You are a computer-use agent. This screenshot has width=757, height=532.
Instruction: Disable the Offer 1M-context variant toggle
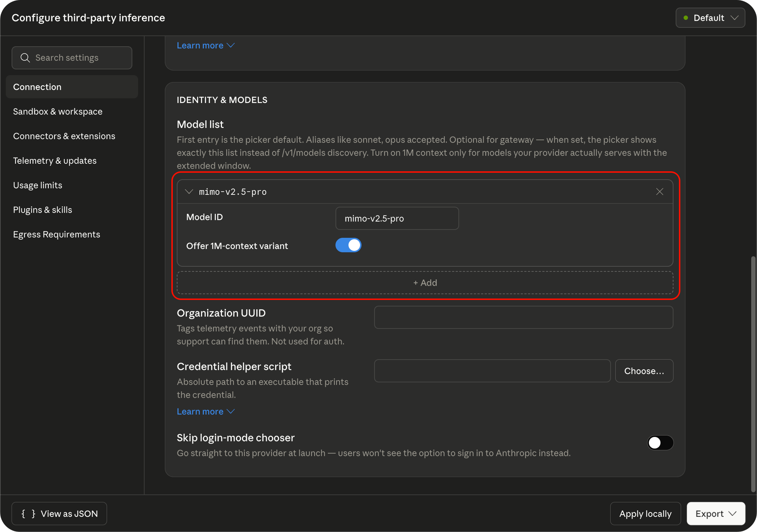tap(348, 245)
